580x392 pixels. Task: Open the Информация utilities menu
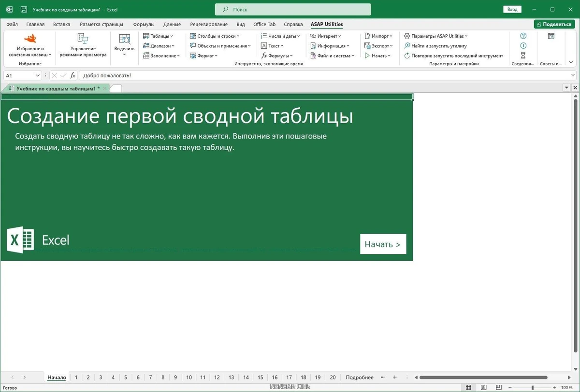[330, 46]
